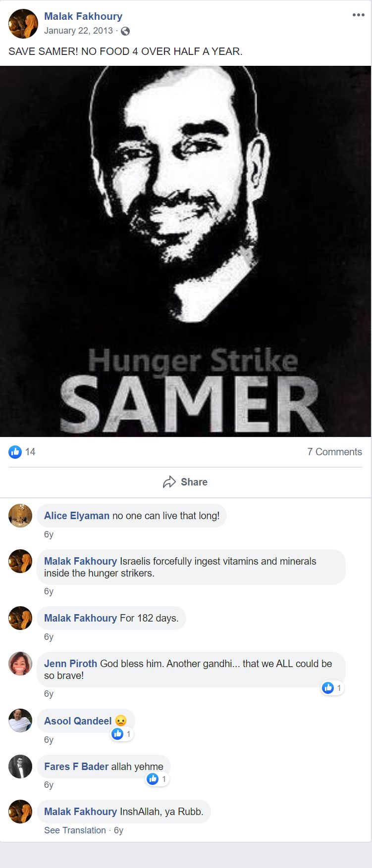372x868 pixels.
Task: Click See Translation under the last comment
Action: coord(75,830)
